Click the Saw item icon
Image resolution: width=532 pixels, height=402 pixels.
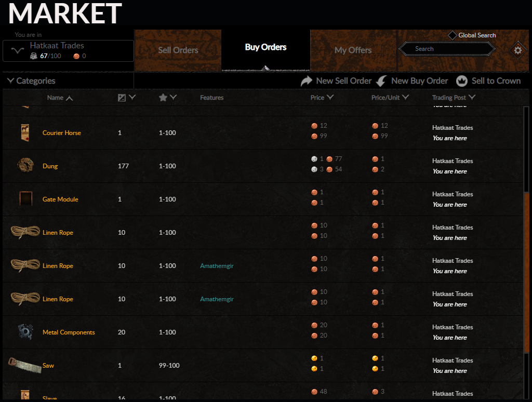coord(24,365)
